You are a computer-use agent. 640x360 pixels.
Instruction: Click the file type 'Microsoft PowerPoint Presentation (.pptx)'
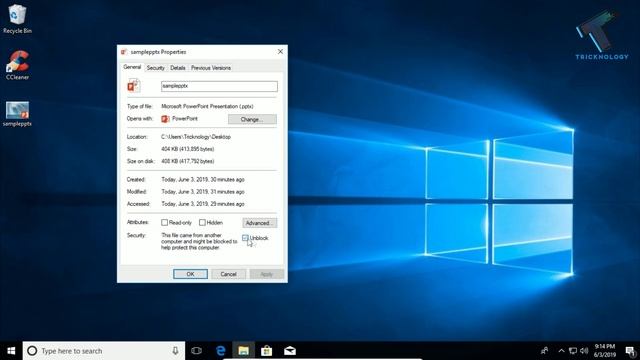point(207,106)
